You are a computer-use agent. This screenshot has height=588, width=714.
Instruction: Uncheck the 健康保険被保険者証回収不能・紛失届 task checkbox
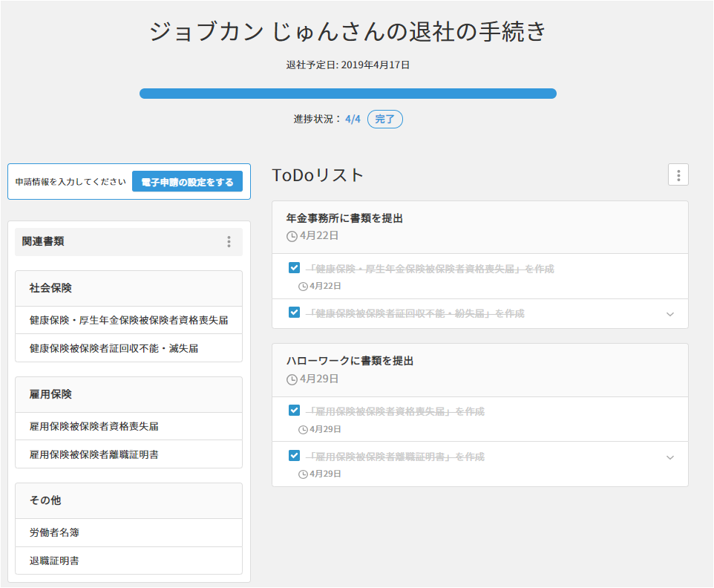click(294, 313)
